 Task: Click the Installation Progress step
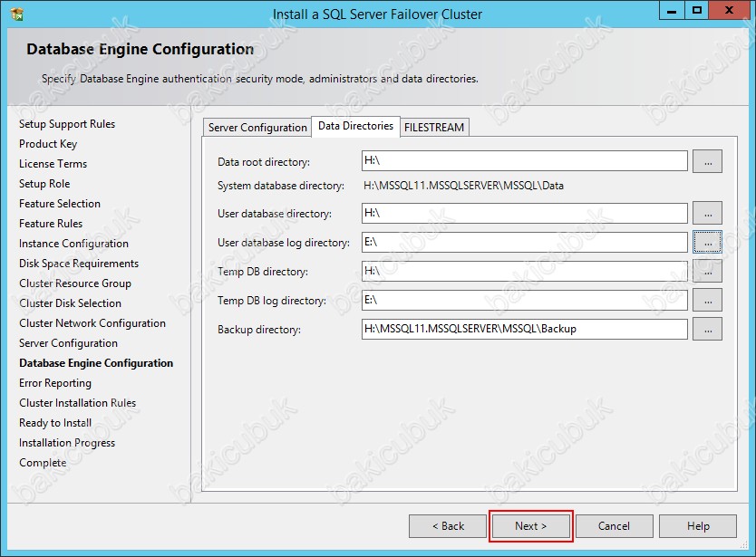point(67,443)
